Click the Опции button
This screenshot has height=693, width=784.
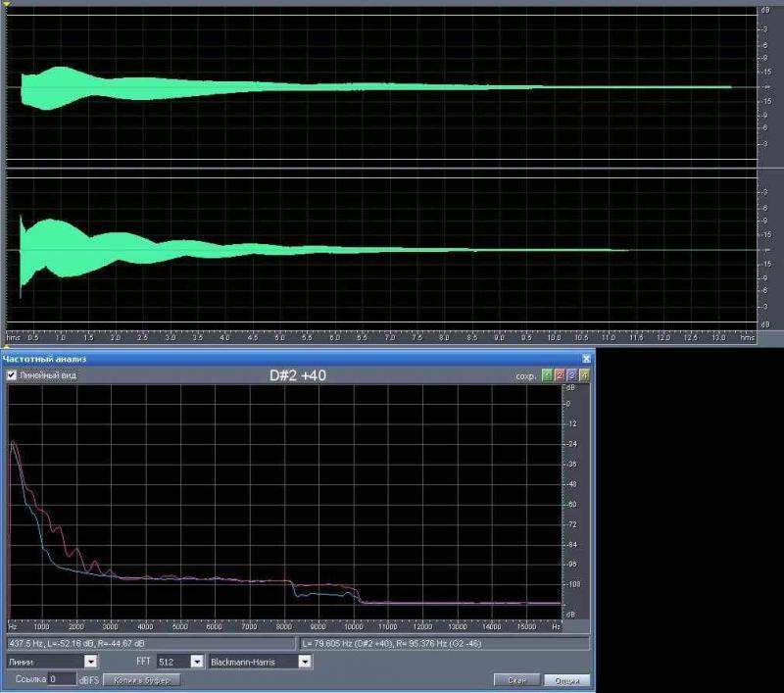pyautogui.click(x=567, y=680)
